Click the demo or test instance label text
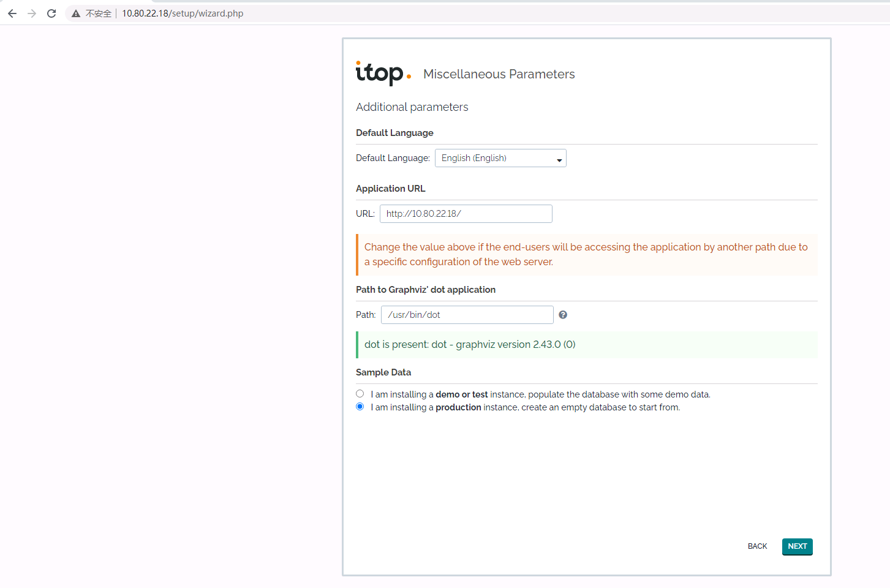Viewport: 890px width, 588px height. pos(540,394)
